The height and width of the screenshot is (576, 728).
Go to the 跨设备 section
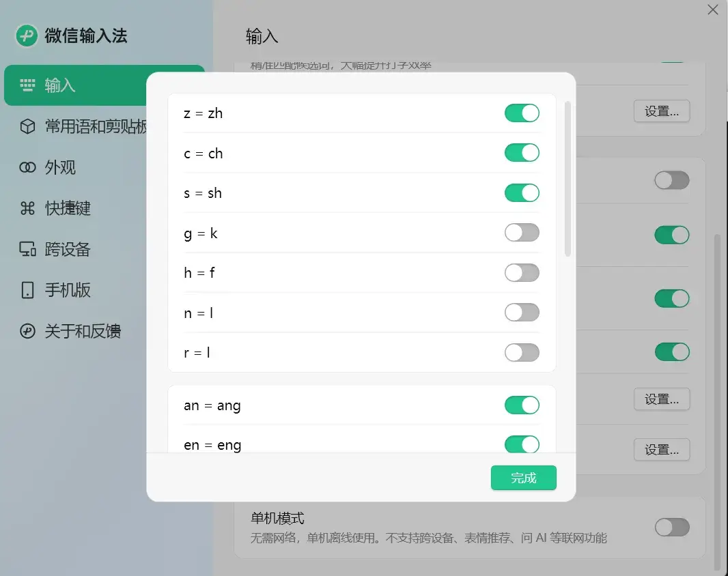click(x=75, y=249)
